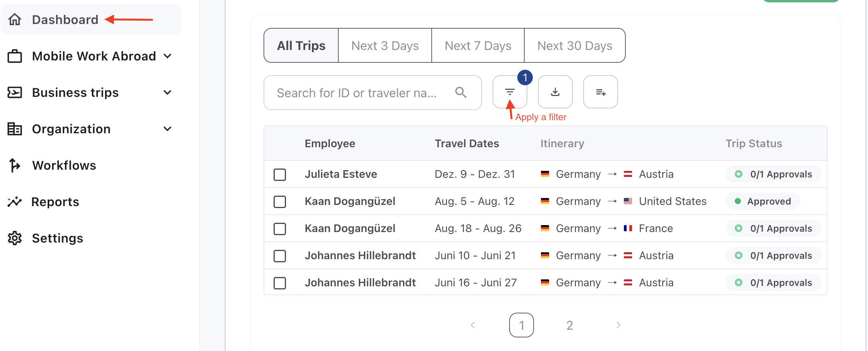
Task: Expand the Business trips chevron
Action: pyautogui.click(x=167, y=93)
